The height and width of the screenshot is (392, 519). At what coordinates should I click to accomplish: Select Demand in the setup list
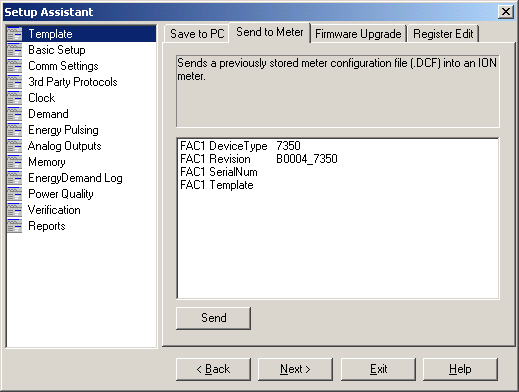click(x=48, y=114)
